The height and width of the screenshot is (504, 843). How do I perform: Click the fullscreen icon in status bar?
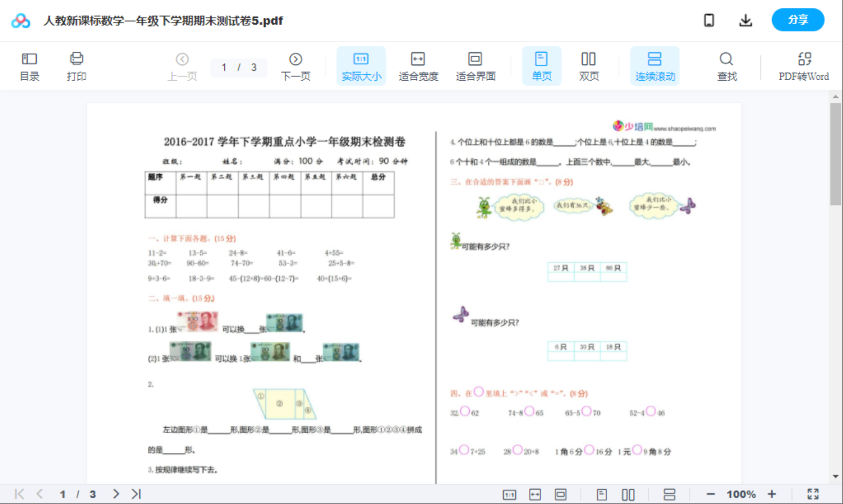[x=813, y=494]
